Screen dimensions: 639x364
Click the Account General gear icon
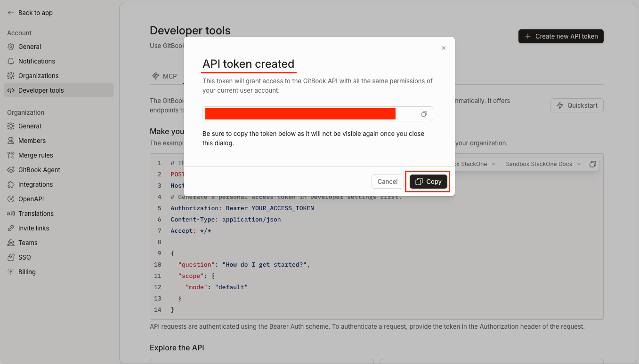coord(11,47)
